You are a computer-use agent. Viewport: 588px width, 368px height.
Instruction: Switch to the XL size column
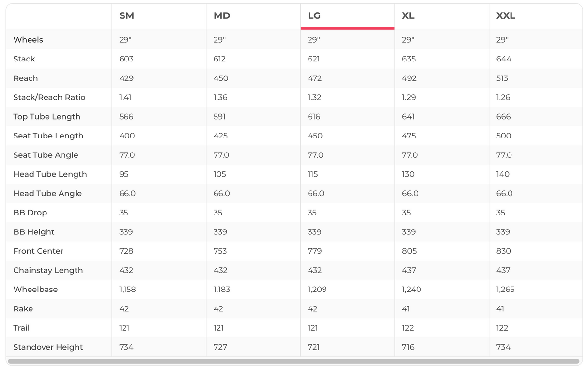(x=408, y=16)
